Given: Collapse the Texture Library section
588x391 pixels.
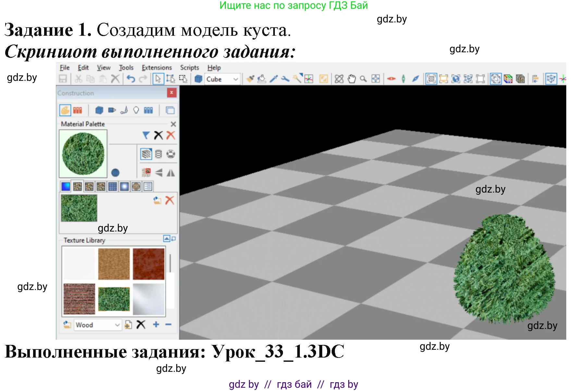Looking at the screenshot, I should click(166, 239).
